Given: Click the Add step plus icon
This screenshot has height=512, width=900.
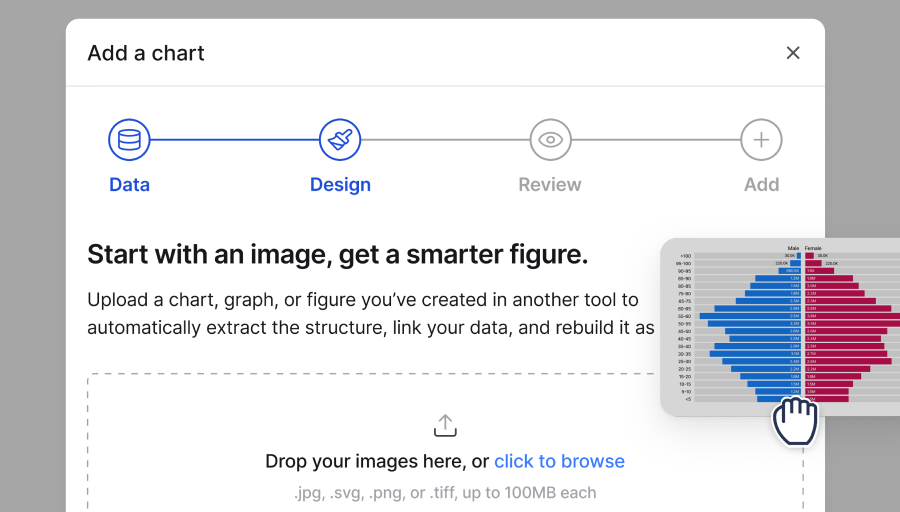Looking at the screenshot, I should pos(761,140).
